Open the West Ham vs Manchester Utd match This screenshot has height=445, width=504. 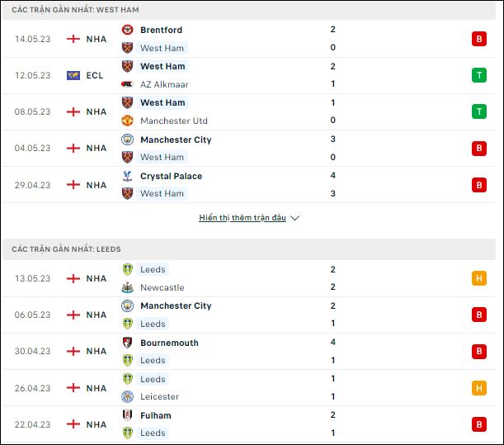pos(248,112)
